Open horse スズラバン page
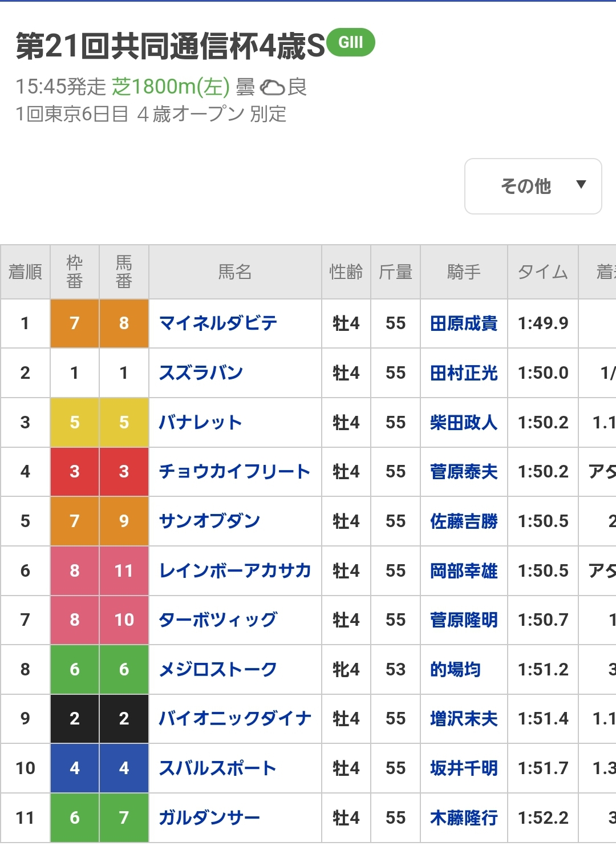 [x=201, y=373]
